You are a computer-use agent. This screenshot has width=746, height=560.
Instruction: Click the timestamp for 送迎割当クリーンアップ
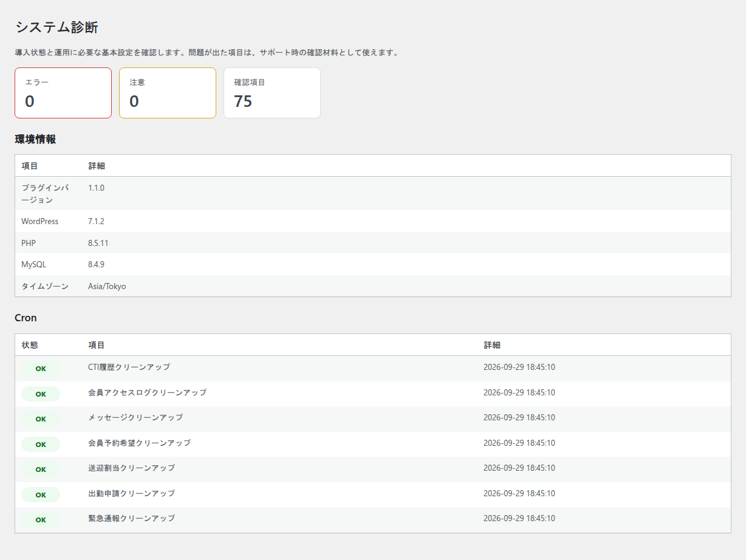click(x=519, y=468)
